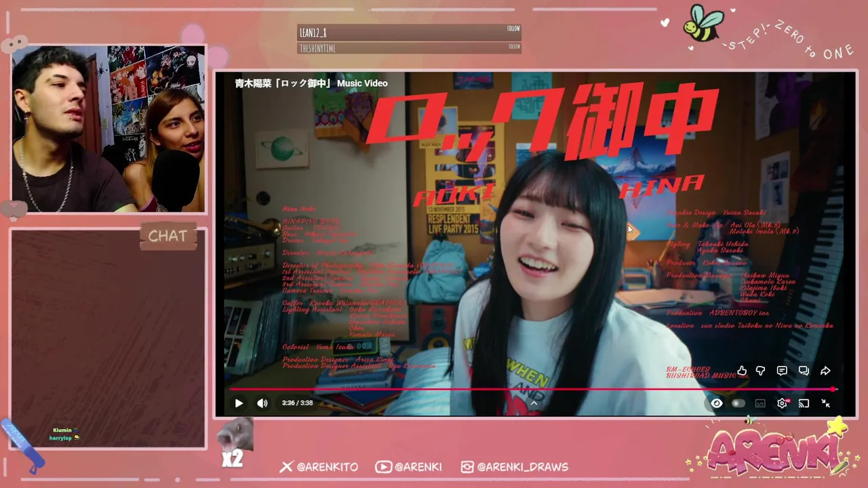Click the video title 青木陽菜「ロック御中」Music Video

311,83
